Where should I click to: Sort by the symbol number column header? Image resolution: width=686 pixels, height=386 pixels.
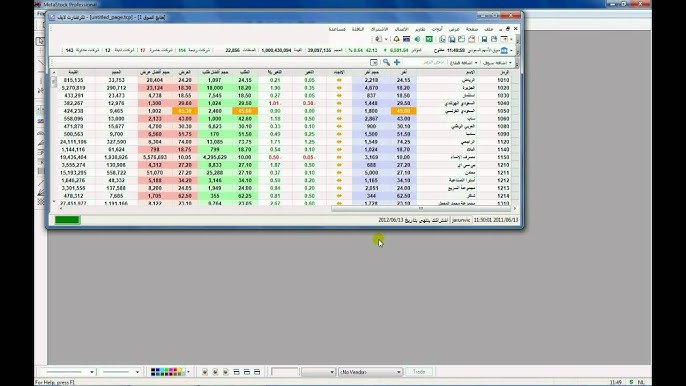point(504,72)
